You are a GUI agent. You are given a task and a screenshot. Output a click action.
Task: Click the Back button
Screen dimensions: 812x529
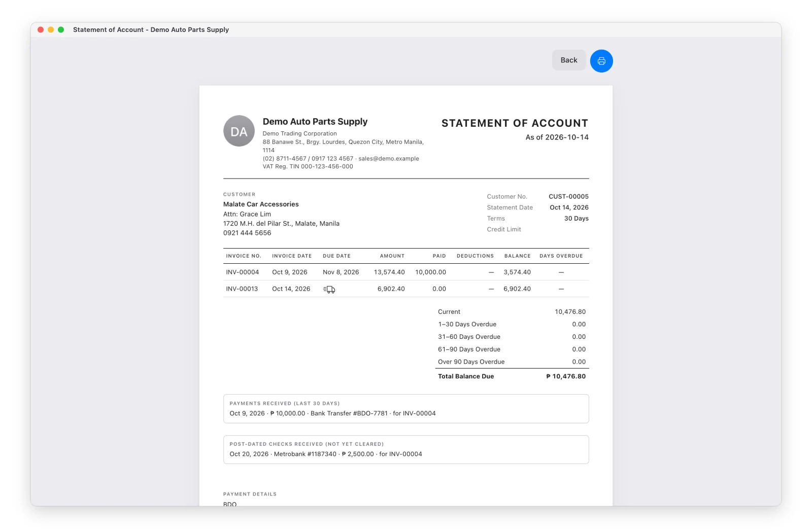pos(569,60)
